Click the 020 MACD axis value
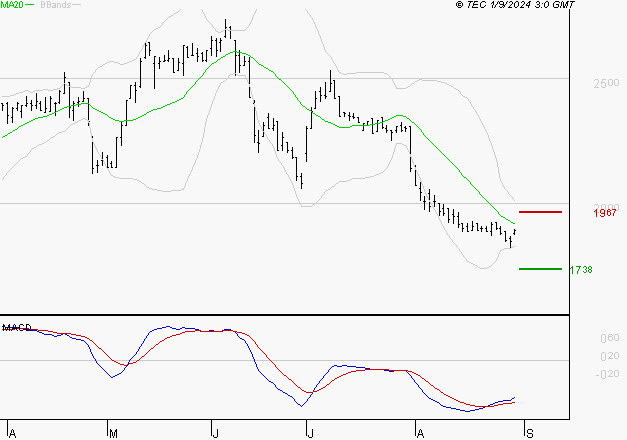This screenshot has height=440, width=627. click(610, 356)
